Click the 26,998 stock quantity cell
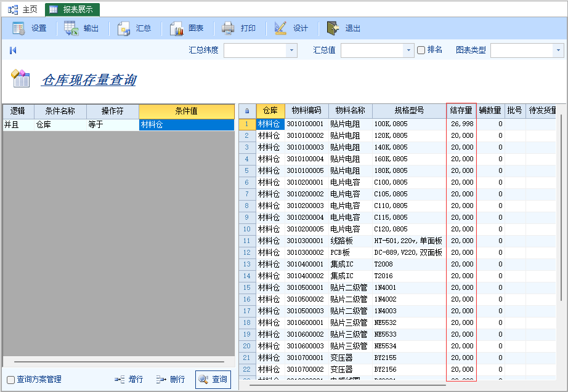 [461, 124]
